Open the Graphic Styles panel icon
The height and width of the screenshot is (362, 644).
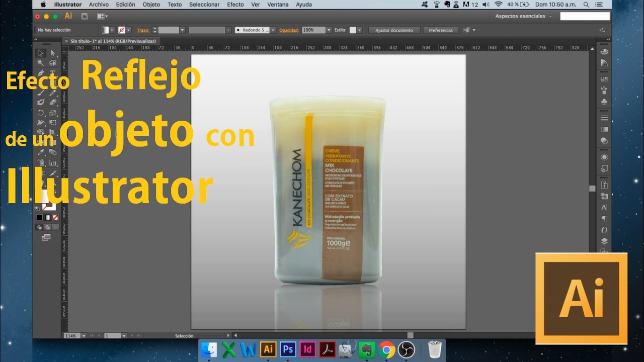click(x=604, y=168)
